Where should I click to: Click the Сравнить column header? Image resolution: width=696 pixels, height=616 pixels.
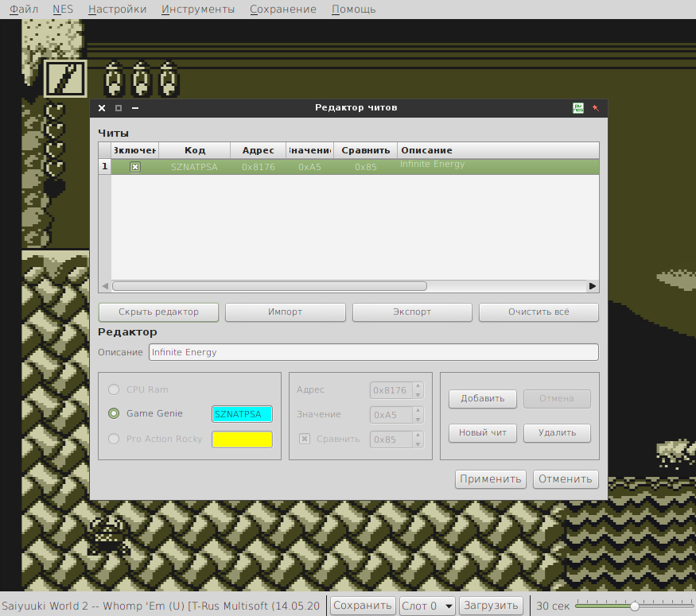[x=365, y=150]
